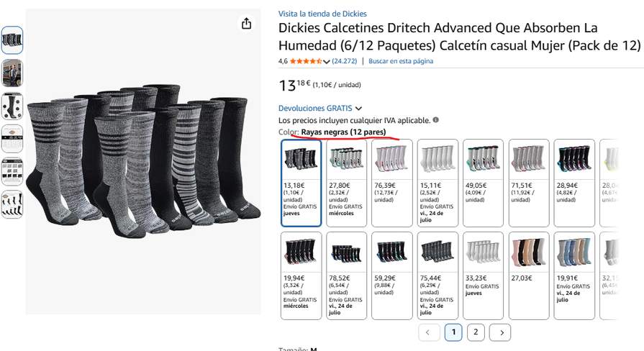Viewport: 644px width, 351px height.
Task: Click the previous variants page arrow
Action: [x=429, y=332]
